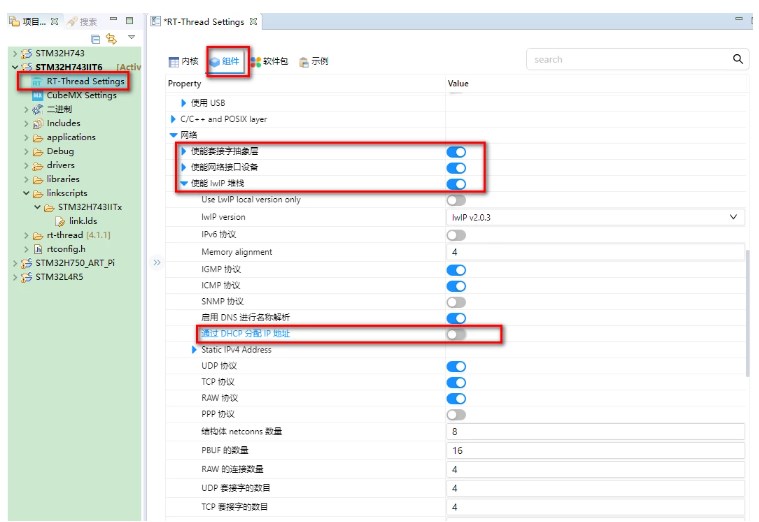759x522 pixels.
Task: Collapse the linkscripts folder
Action: click(26, 193)
